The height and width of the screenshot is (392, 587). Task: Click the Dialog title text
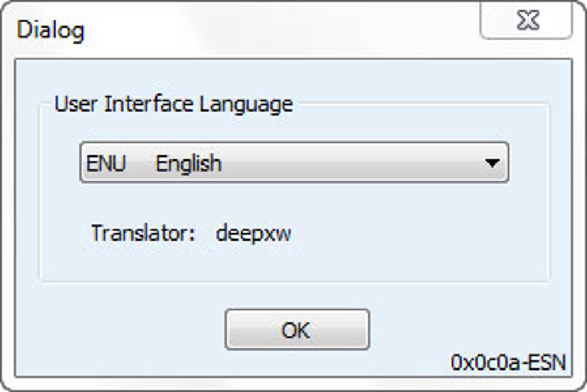tap(51, 30)
